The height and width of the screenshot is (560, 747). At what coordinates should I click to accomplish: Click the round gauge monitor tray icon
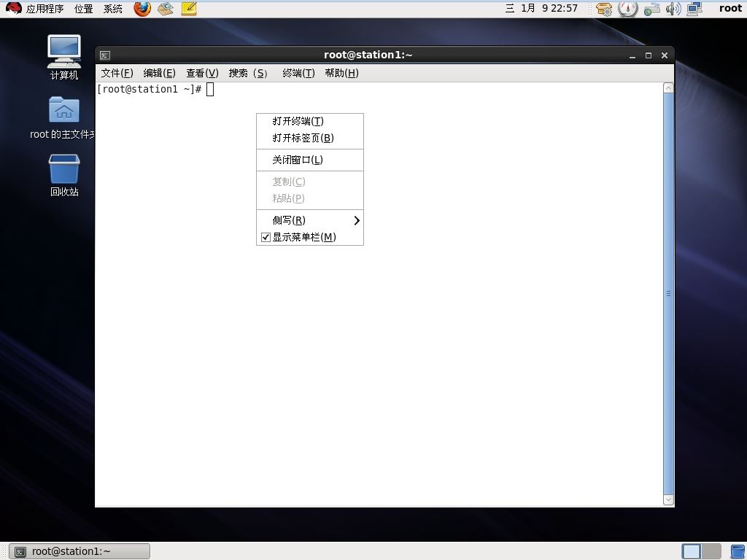627,9
